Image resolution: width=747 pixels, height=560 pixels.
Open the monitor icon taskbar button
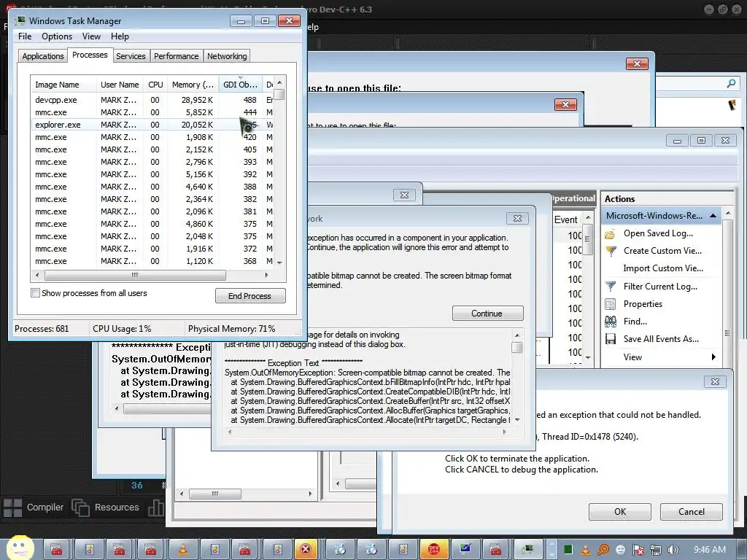pos(465,550)
